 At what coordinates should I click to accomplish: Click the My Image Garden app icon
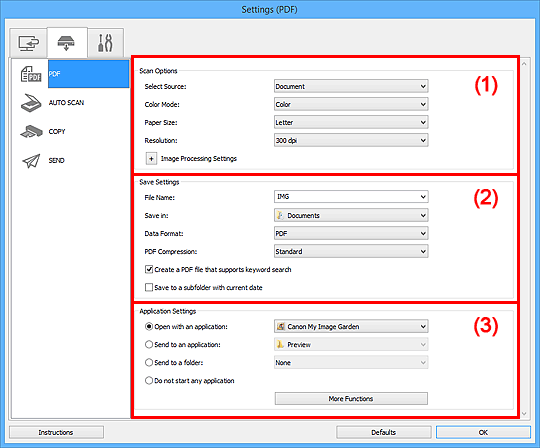click(281, 326)
